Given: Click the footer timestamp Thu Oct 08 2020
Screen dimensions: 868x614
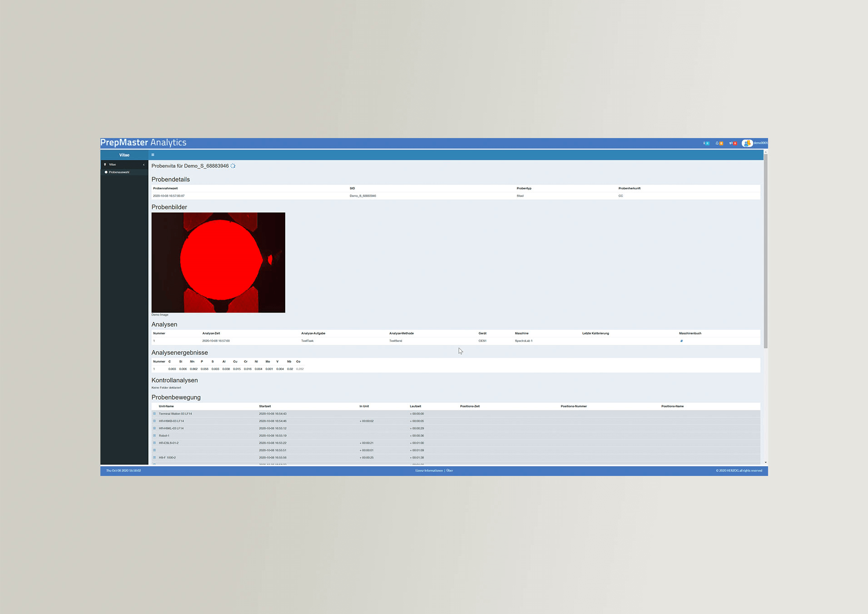Looking at the screenshot, I should (124, 470).
